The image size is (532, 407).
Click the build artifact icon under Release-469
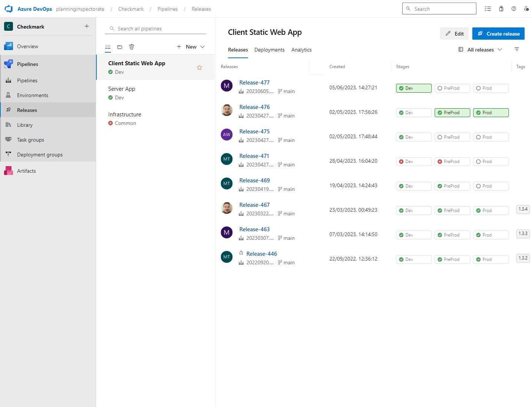(241, 189)
